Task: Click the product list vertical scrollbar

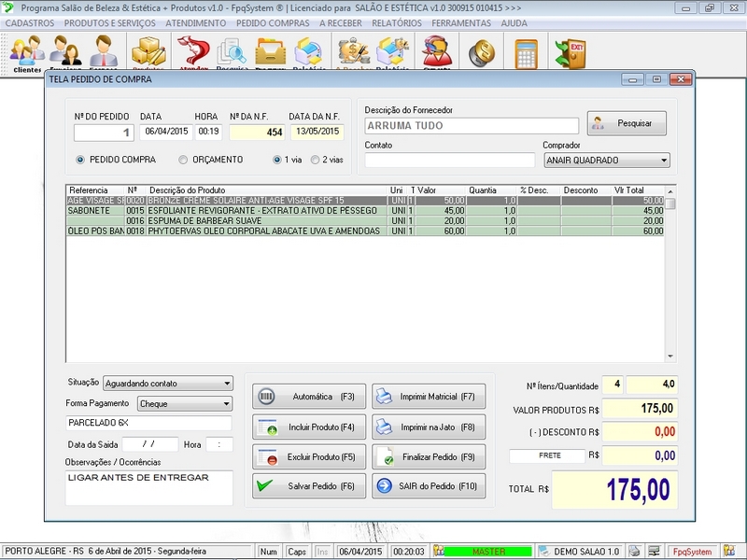Action: (x=669, y=280)
